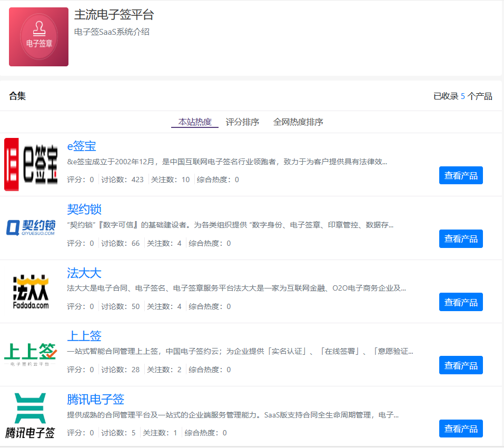This screenshot has width=504, height=448.
Task: Click e签宝 description beginning &e签宝成立于2002年
Action: pyautogui.click(x=227, y=162)
